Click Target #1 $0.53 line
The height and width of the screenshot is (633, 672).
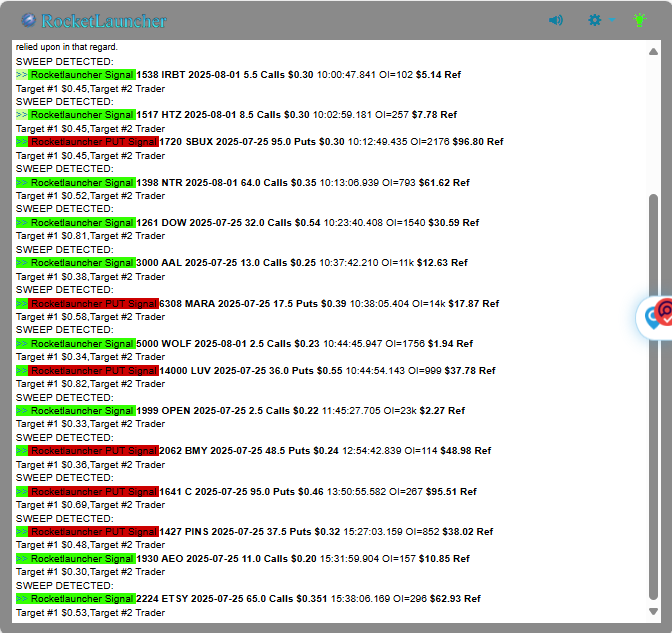(x=90, y=613)
